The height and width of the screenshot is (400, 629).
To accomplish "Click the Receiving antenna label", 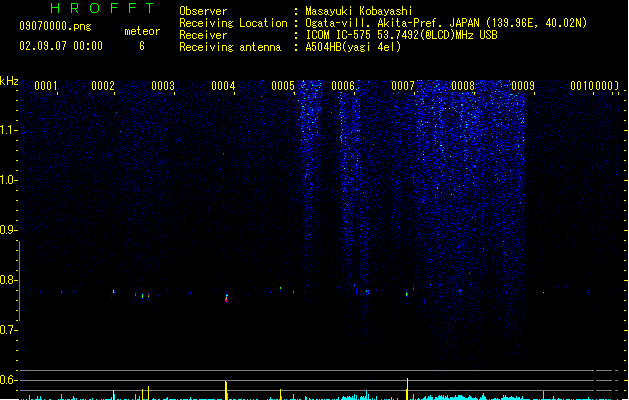I will pos(230,47).
